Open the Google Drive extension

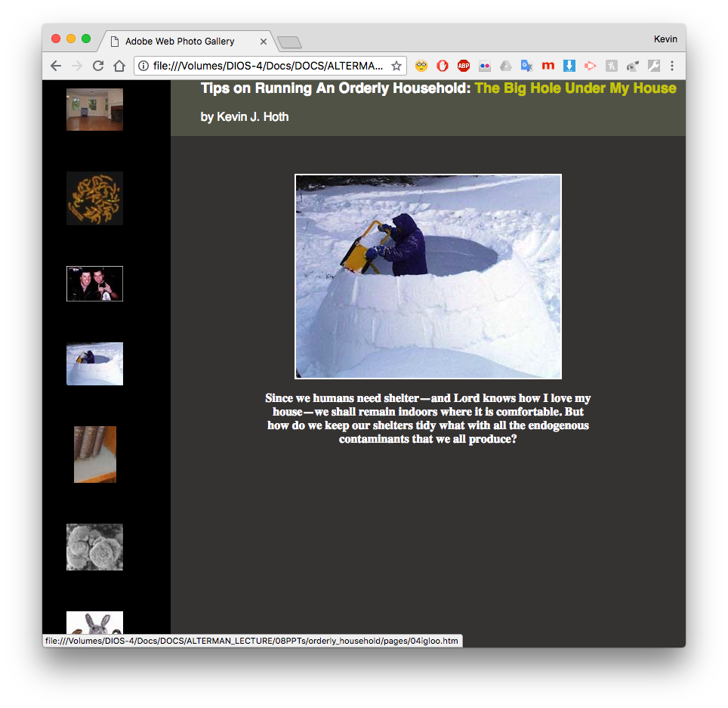[x=506, y=66]
